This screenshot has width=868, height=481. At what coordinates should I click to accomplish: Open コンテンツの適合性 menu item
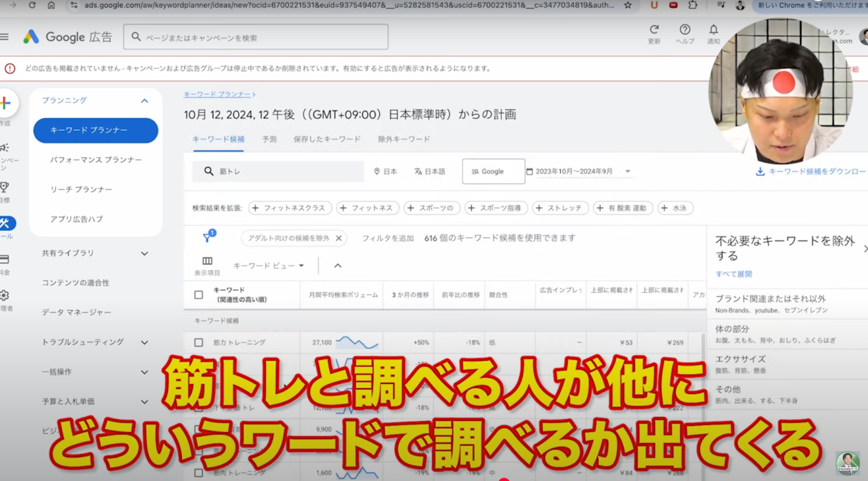(75, 283)
